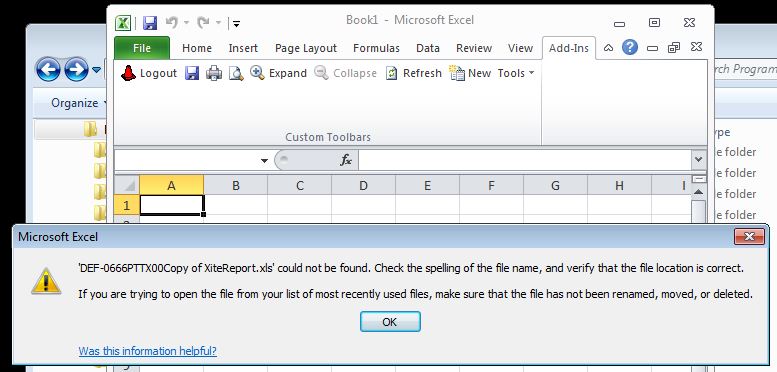Click New in the custom toolbar

tap(470, 73)
